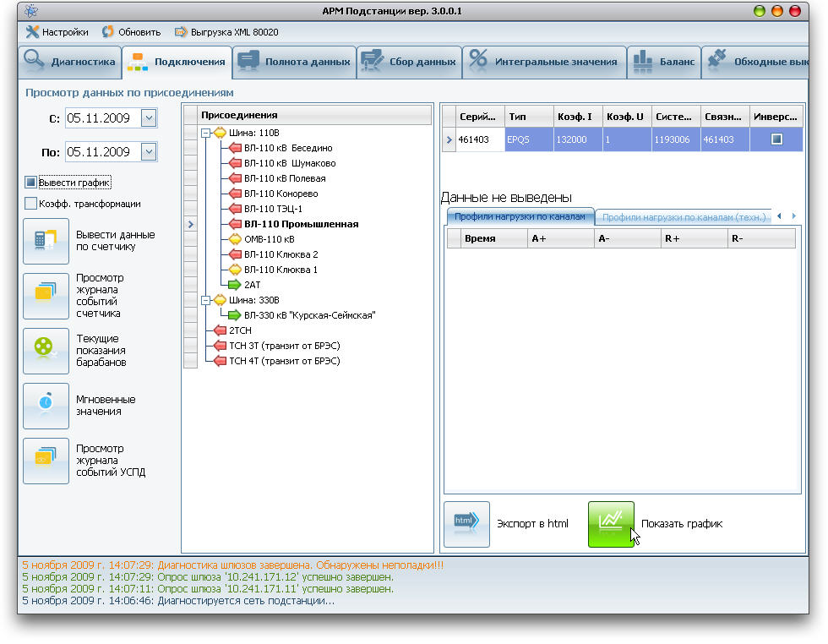Image resolution: width=828 pixels, height=644 pixels.
Task: Click the Просмотр журнала событий УСПД icon
Action: click(x=46, y=461)
